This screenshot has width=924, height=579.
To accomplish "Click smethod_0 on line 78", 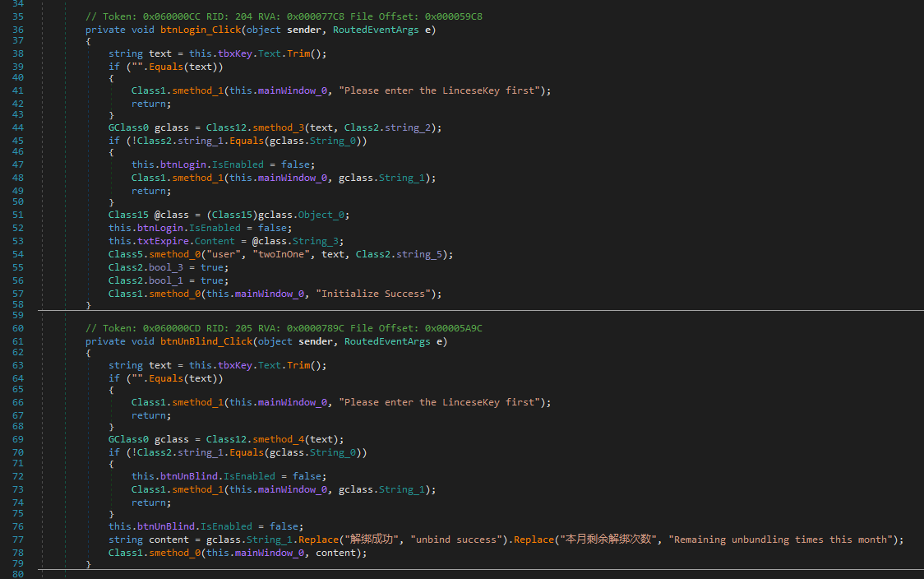I will click(175, 553).
